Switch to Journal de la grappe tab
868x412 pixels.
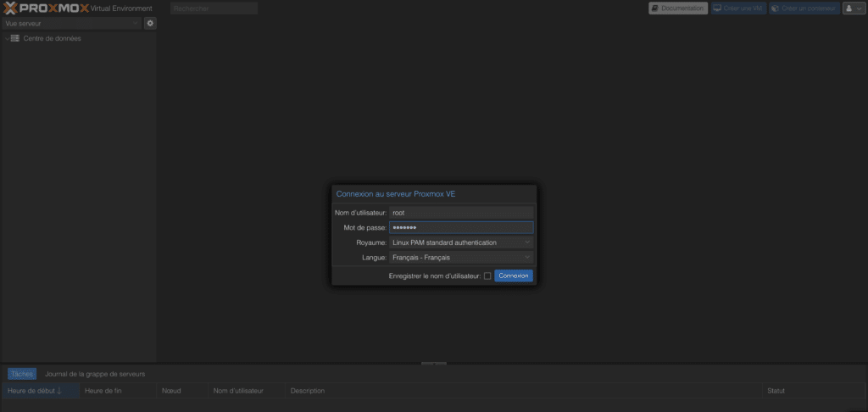tap(95, 375)
